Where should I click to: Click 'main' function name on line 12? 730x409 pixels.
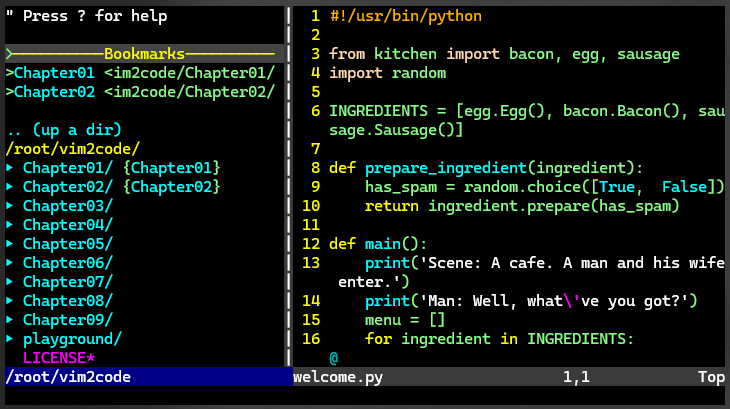[383, 243]
